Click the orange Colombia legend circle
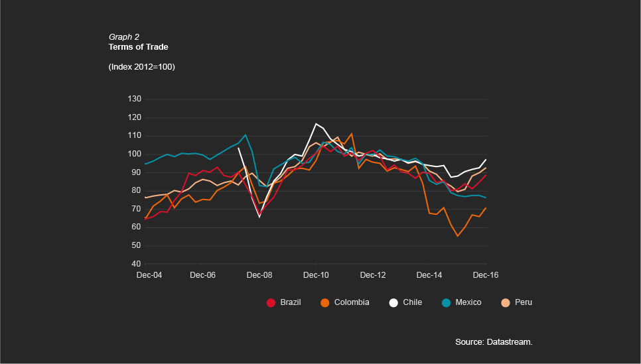Image resolution: width=641 pixels, height=364 pixels. [x=325, y=302]
